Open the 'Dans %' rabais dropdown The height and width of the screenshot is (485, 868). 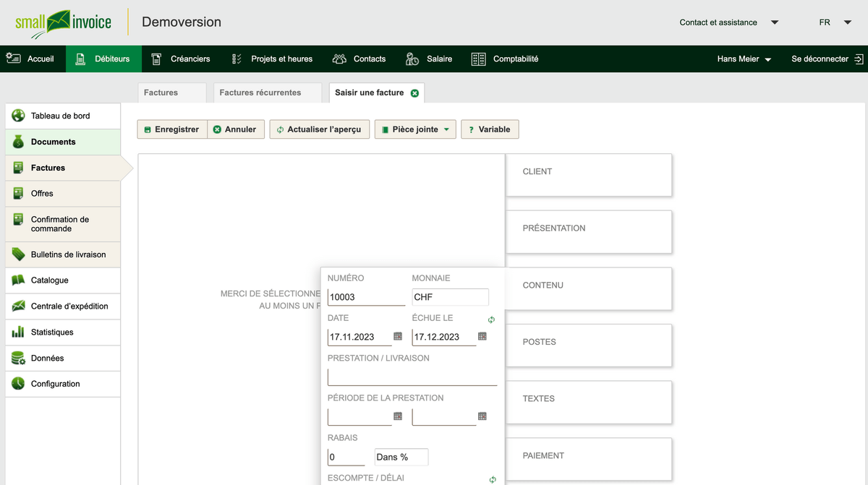401,457
